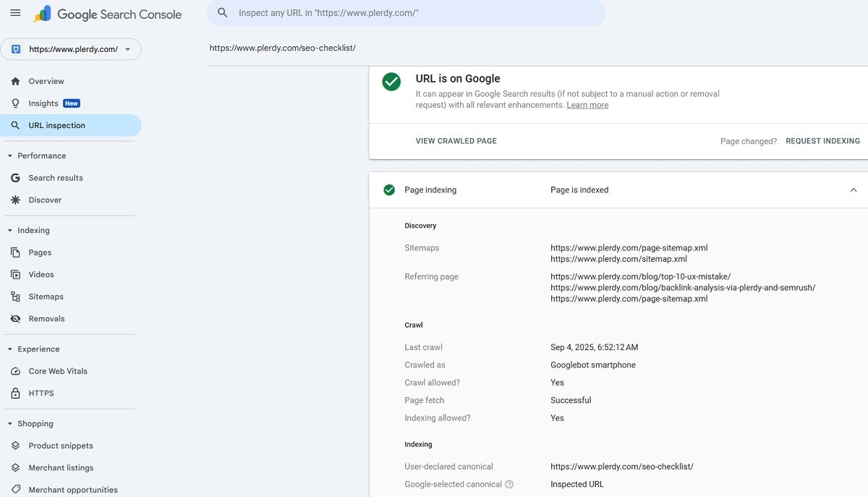Select the Product snippets icon

pos(15,445)
